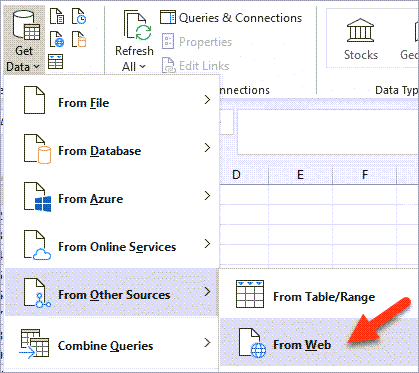Click the Existing Connections icon

(x=79, y=39)
